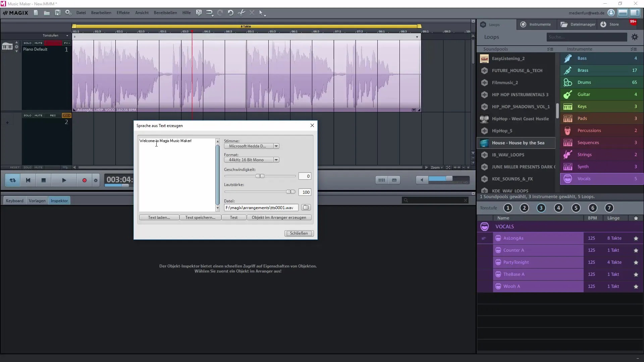Click the Text speichern... button
Image resolution: width=644 pixels, height=362 pixels.
(x=200, y=218)
